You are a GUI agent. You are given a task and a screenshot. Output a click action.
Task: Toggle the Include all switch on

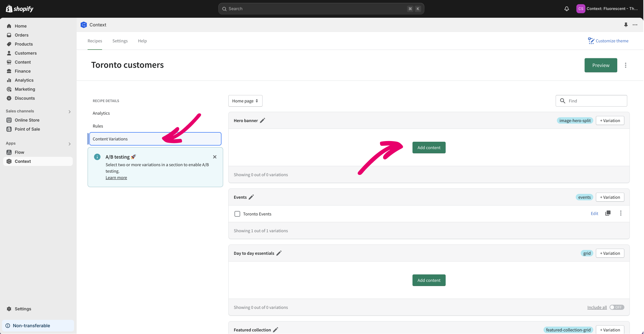point(617,307)
